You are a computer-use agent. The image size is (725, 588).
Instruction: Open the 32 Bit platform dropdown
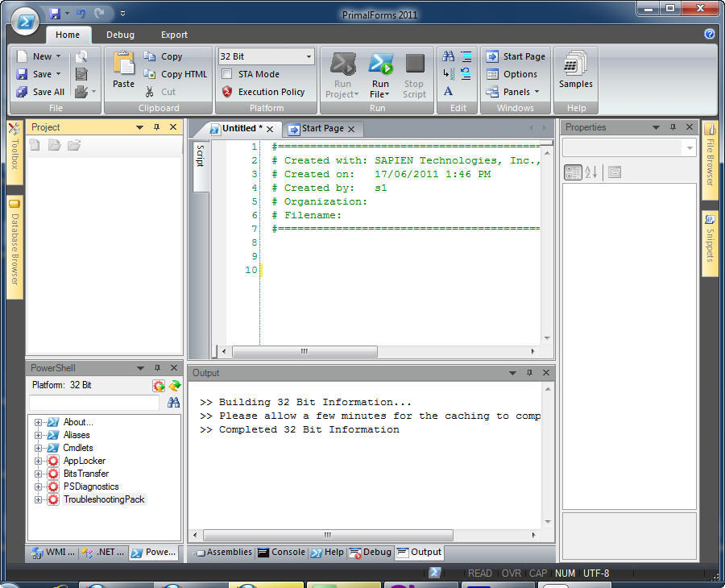click(309, 56)
